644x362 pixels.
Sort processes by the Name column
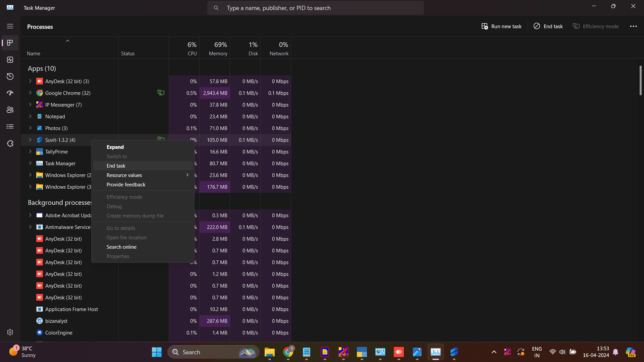coord(69,48)
